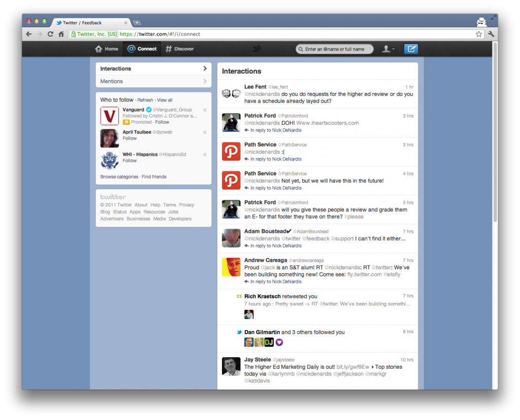
Task: Click the browser address bar URL
Action: point(160,34)
